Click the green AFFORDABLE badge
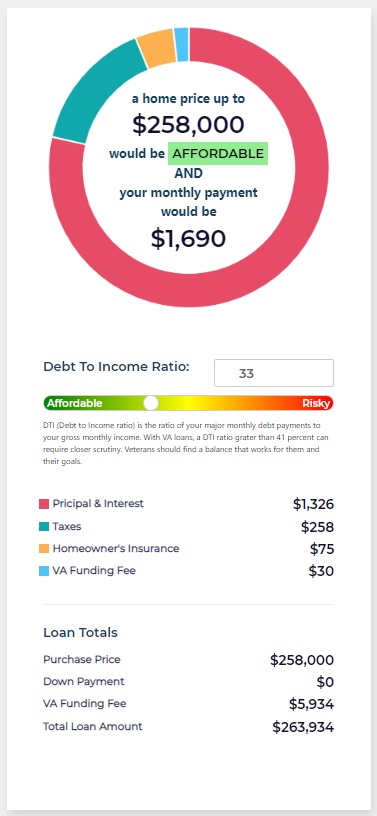 (x=218, y=154)
